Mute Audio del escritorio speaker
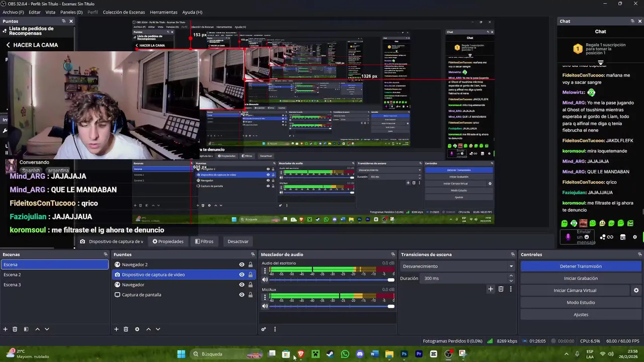Image resolution: width=644 pixels, height=362 pixels. click(265, 280)
